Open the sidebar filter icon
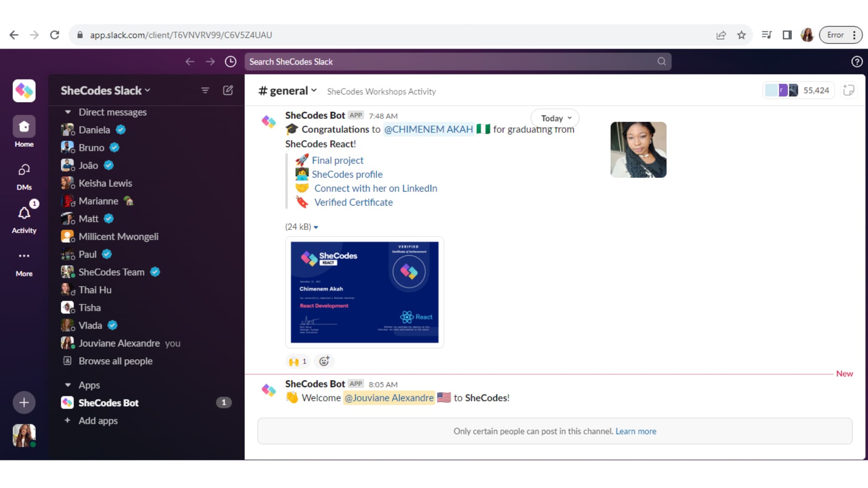 205,90
